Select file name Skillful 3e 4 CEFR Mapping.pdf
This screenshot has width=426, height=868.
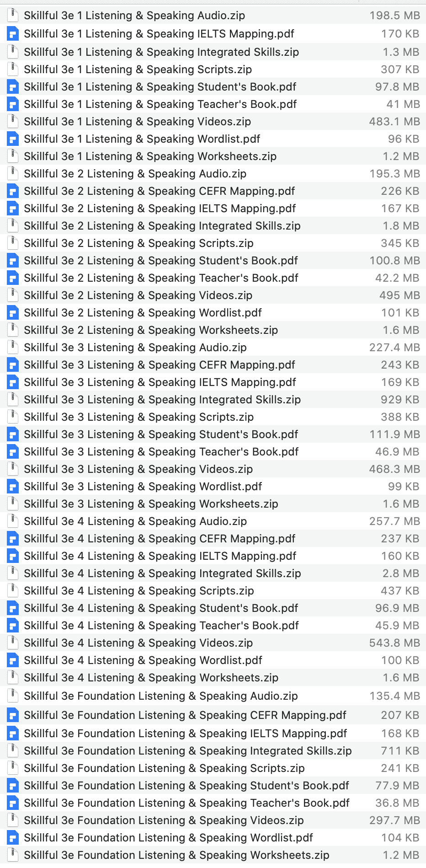[x=160, y=539]
